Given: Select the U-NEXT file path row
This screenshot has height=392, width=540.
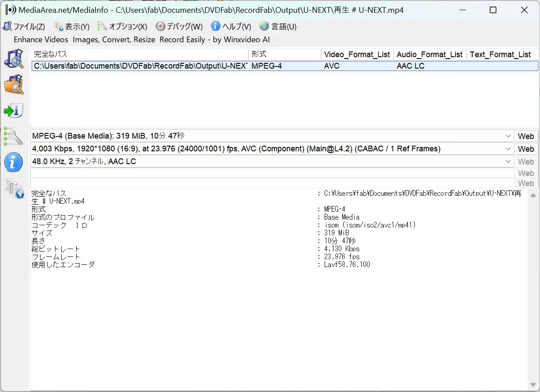Looking at the screenshot, I should [285, 66].
